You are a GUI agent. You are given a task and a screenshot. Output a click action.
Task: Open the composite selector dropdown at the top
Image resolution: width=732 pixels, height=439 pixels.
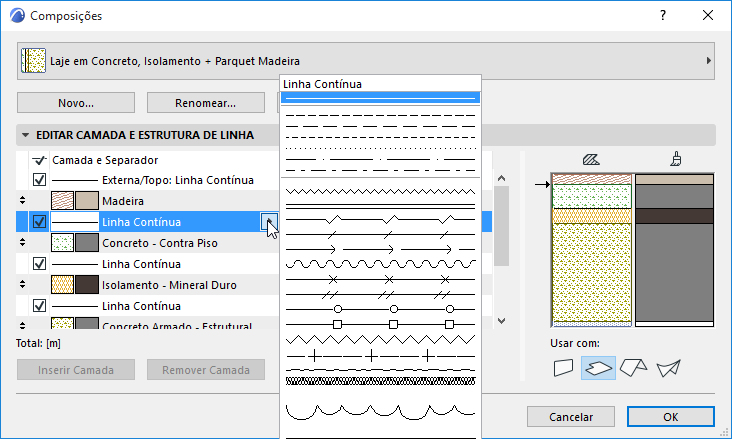pos(366,61)
